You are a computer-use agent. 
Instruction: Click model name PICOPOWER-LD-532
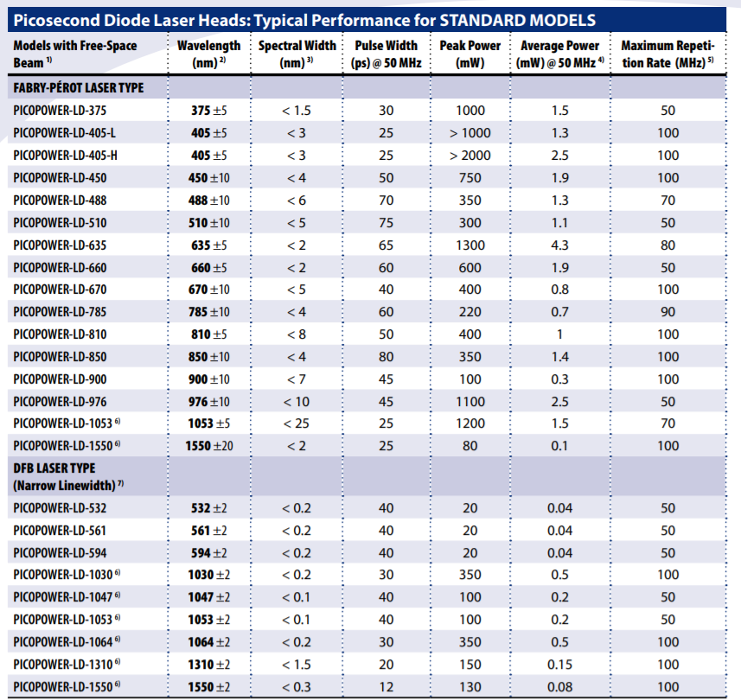pos(60,508)
